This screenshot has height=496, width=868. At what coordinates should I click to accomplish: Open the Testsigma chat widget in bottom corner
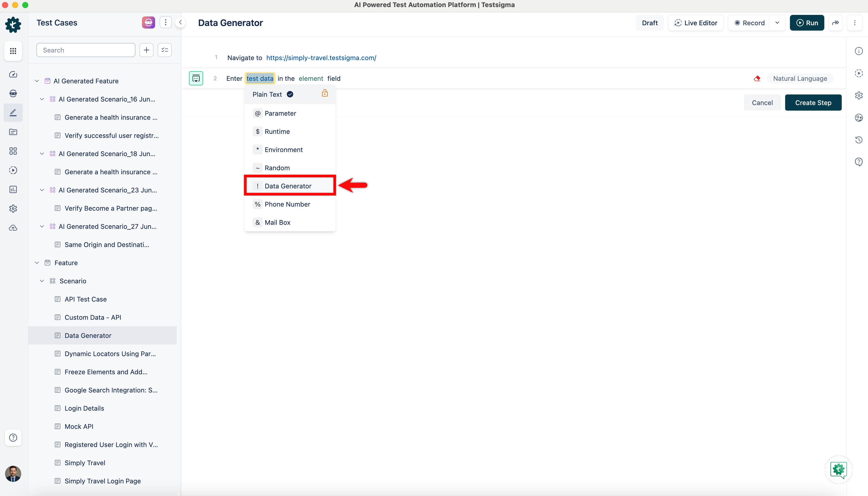click(x=838, y=469)
